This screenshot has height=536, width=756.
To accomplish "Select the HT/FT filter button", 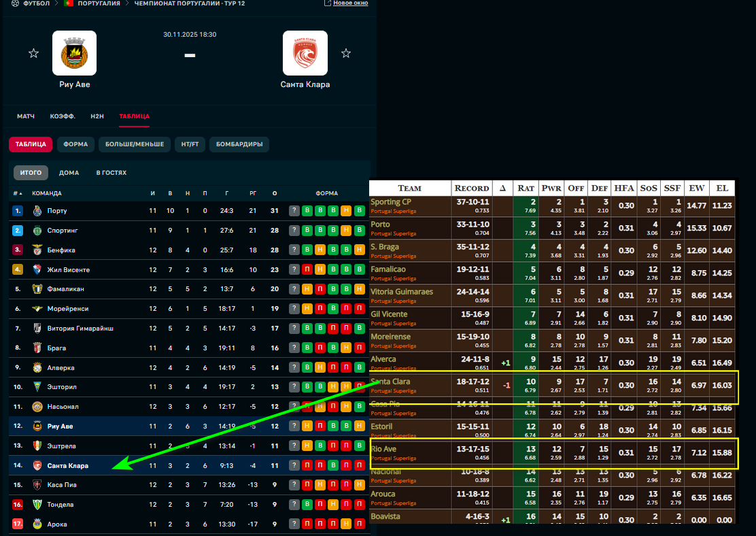I will click(x=190, y=144).
